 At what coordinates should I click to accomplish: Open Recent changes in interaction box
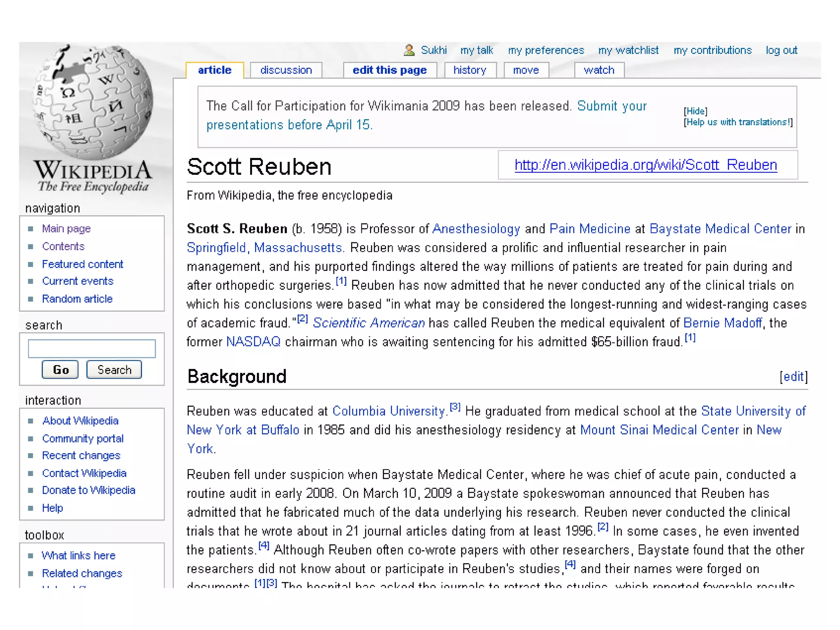[81, 455]
